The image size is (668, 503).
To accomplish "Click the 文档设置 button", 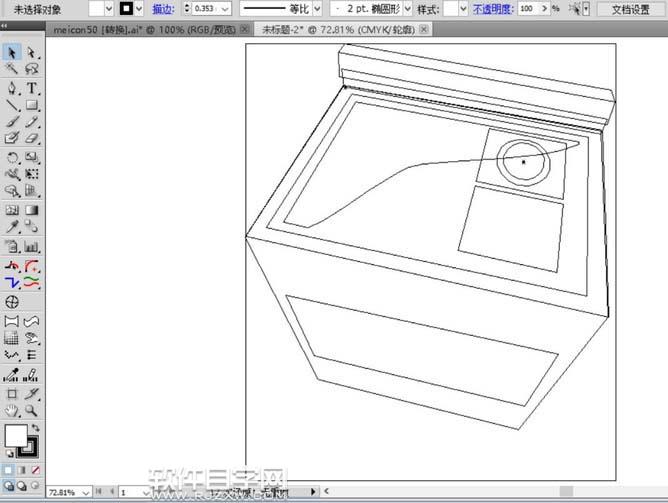I will point(630,8).
